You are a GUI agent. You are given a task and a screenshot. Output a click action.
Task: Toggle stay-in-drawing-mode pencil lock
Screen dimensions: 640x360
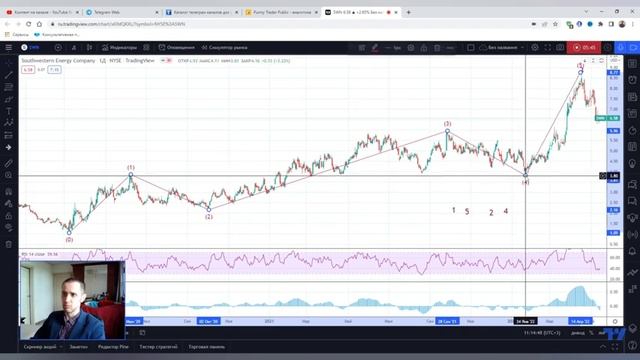(x=9, y=204)
